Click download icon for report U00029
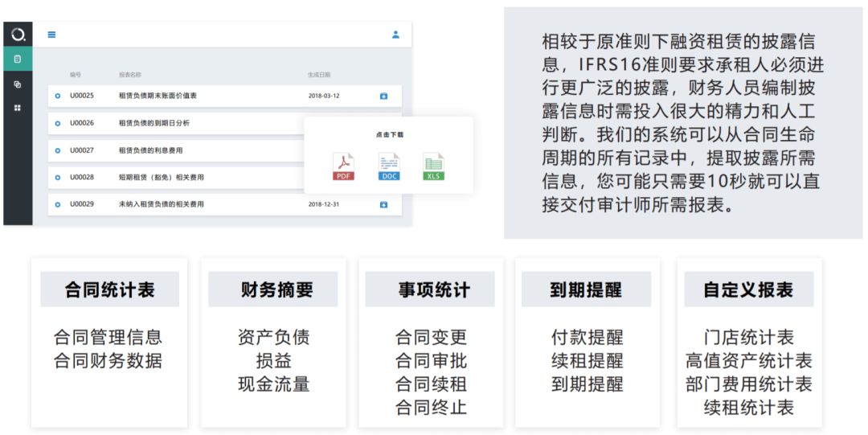 pos(383,204)
